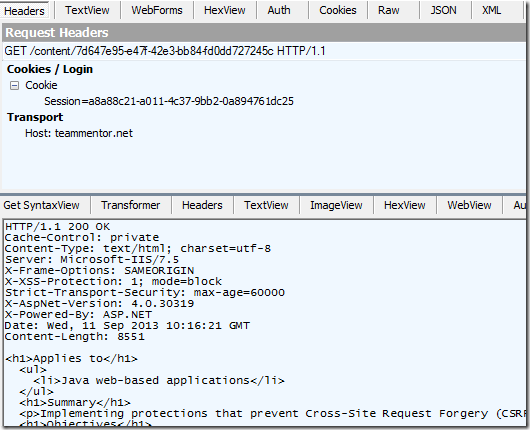Select the Cookie tree item label

[41, 85]
